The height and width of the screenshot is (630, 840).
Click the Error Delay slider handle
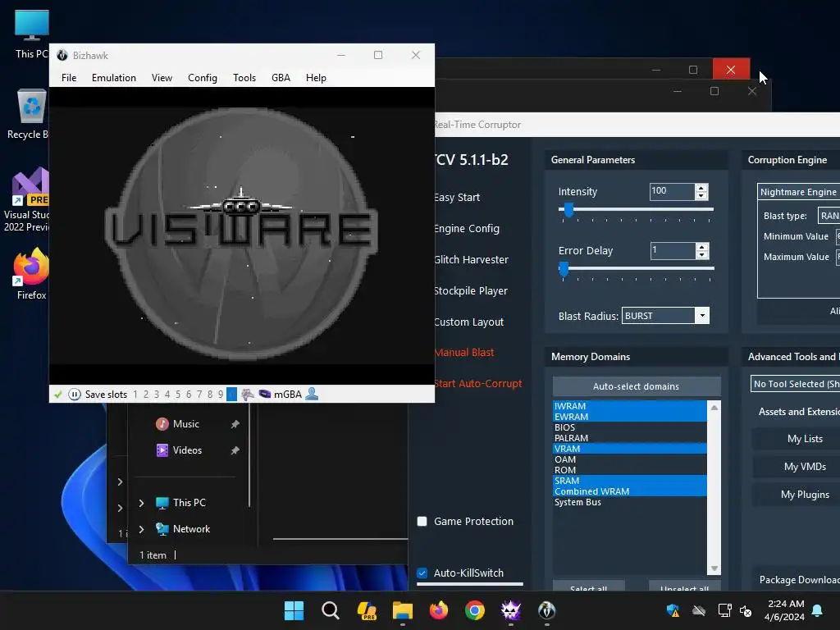point(564,269)
